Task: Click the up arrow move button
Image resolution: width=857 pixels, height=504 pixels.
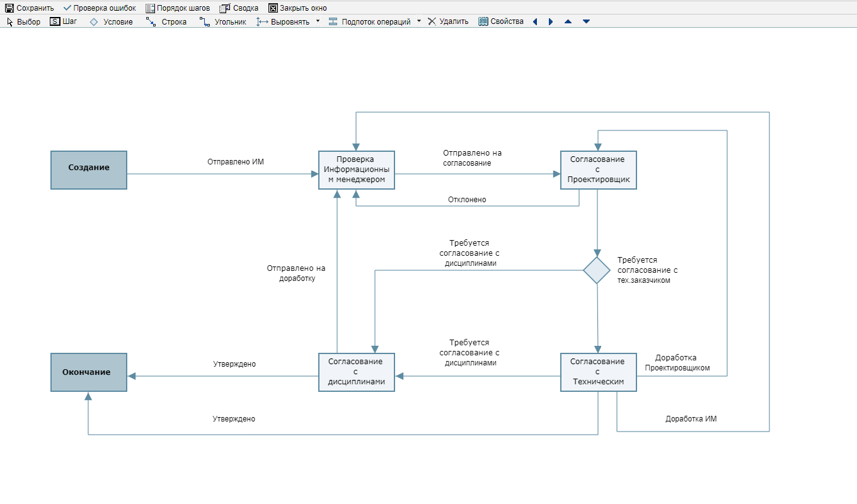Action: click(568, 21)
